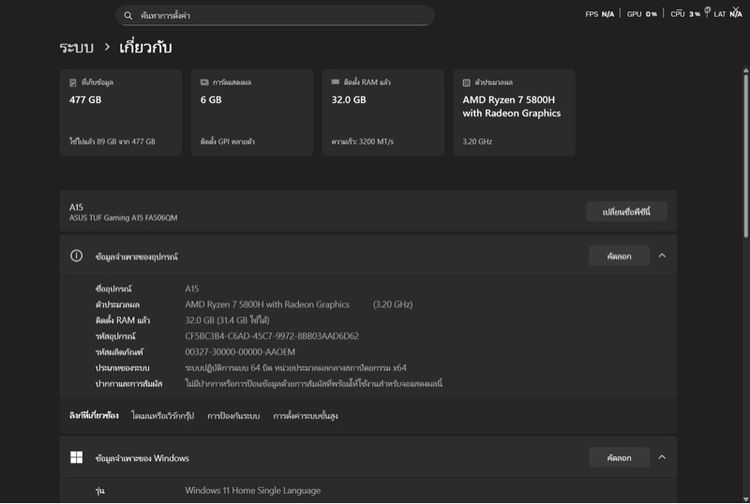The image size is (750, 504).
Task: Click the CPU usage overlay indicator
Action: tap(685, 14)
